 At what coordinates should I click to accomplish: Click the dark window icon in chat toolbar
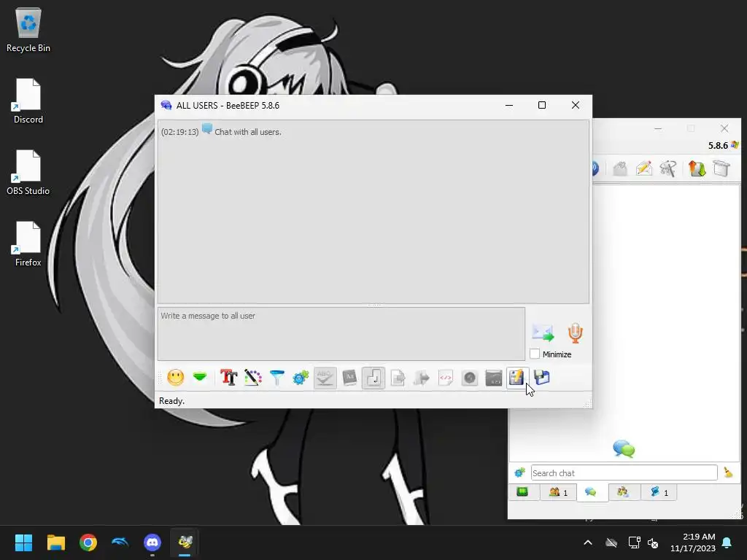tap(494, 378)
